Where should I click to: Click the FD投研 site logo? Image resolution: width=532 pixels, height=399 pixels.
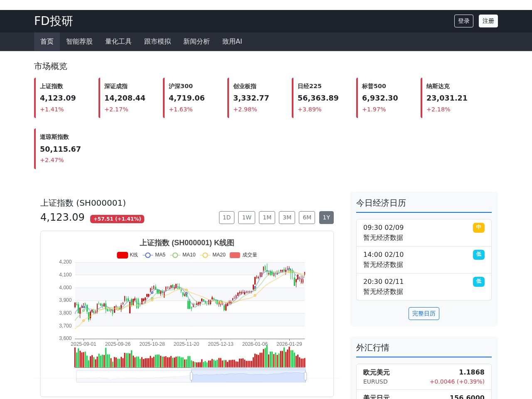(x=54, y=21)
